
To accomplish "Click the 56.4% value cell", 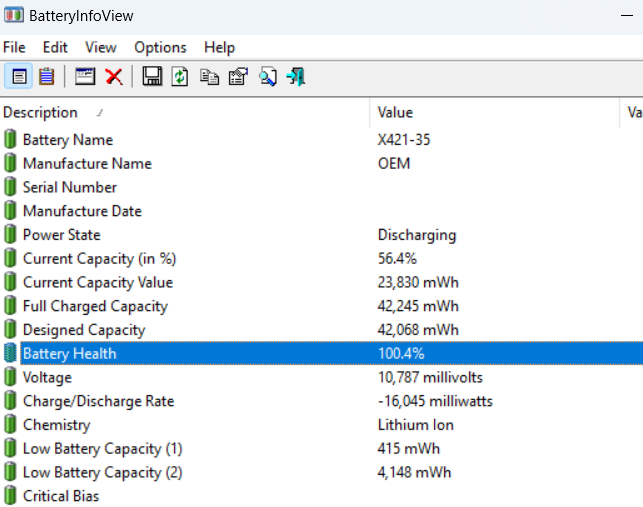I will (x=397, y=259).
